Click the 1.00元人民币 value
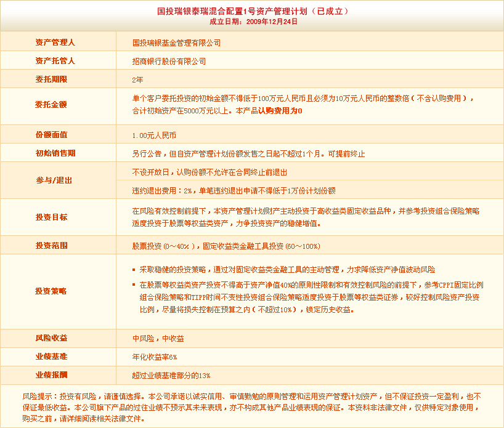The width and height of the screenshot is (504, 428). point(154,135)
